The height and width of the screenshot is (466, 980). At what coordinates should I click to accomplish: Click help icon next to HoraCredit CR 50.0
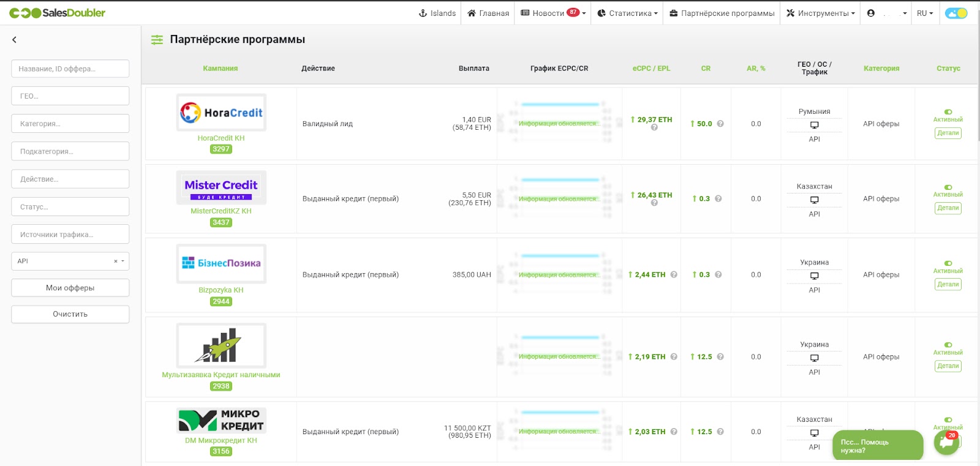coord(720,124)
